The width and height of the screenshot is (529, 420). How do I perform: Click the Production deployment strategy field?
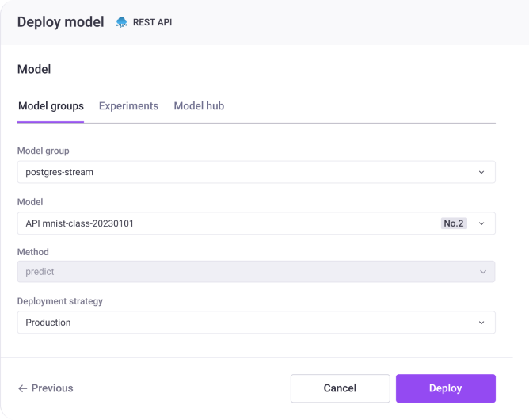(x=257, y=323)
